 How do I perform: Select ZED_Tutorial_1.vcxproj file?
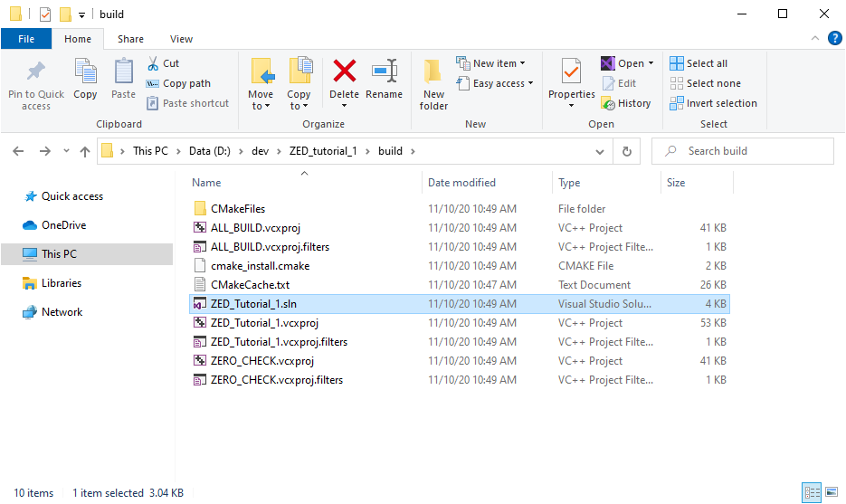click(x=459, y=323)
